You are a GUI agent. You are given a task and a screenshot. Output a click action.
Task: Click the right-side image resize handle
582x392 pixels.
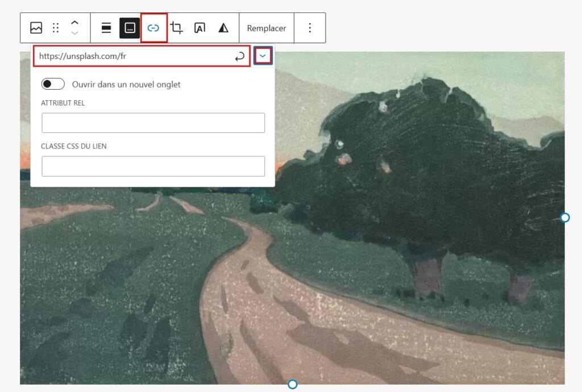click(x=564, y=217)
